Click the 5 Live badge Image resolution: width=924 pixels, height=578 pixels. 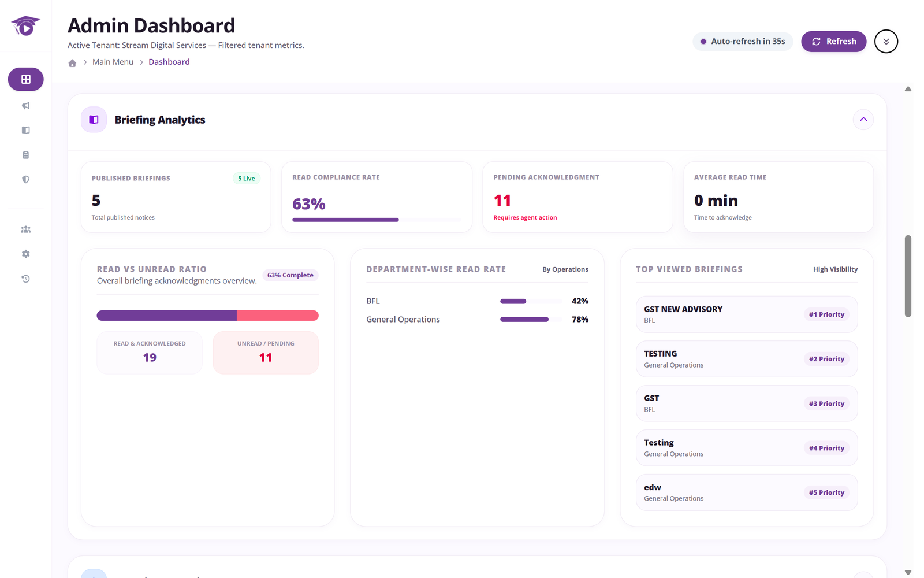coord(247,179)
